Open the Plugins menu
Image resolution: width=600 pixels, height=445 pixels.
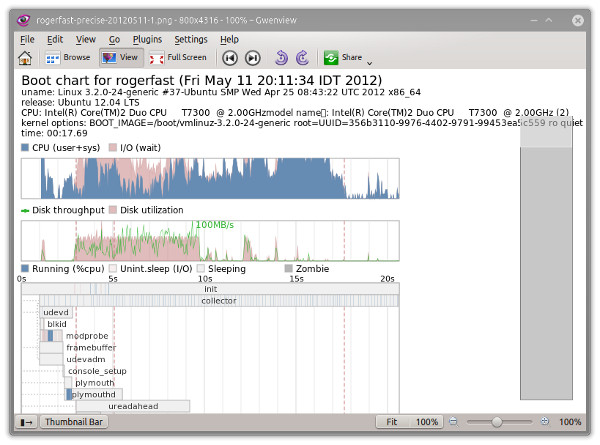coord(147,39)
